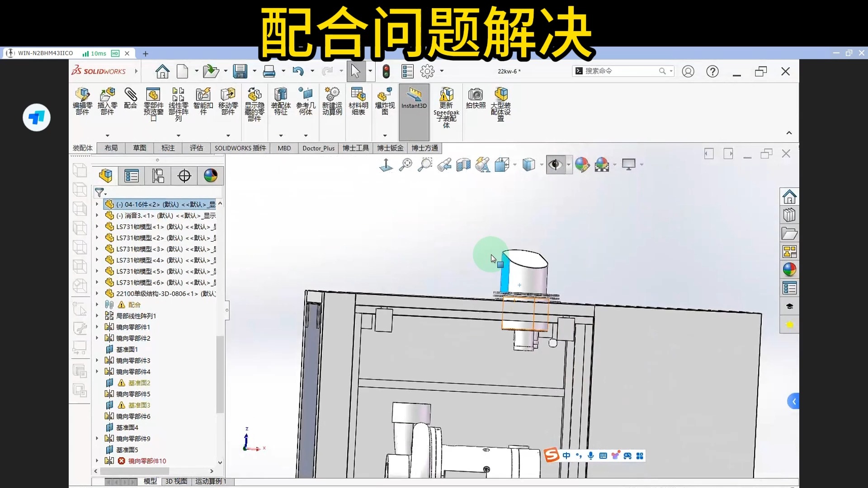Expand the 配合 node in tree

97,305
